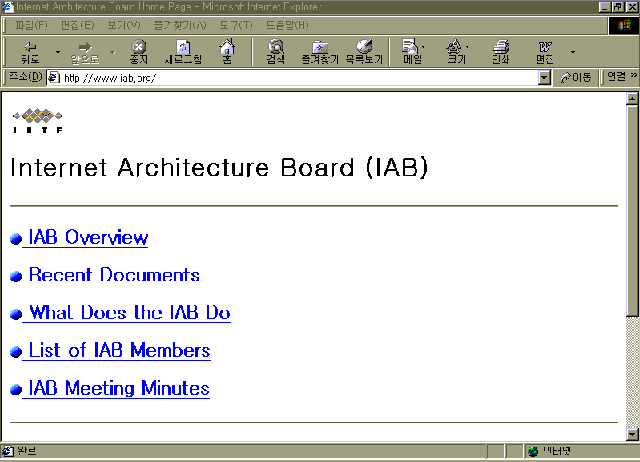Open the View menu (보기)

click(124, 25)
